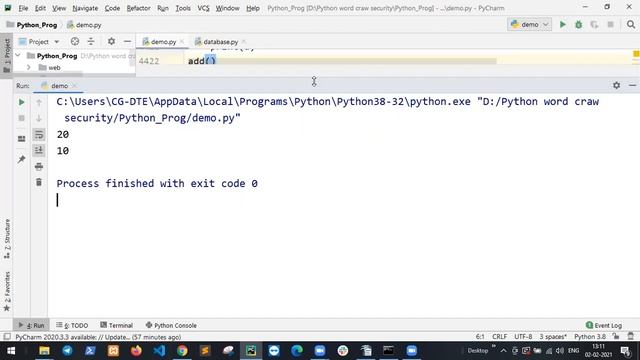This screenshot has width=640, height=360.
Task: Run demo with coverage icon
Action: [594, 24]
